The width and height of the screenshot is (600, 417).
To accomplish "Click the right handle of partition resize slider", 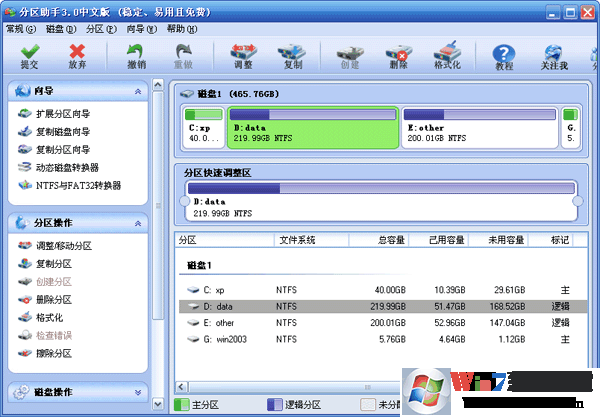I will coord(577,201).
